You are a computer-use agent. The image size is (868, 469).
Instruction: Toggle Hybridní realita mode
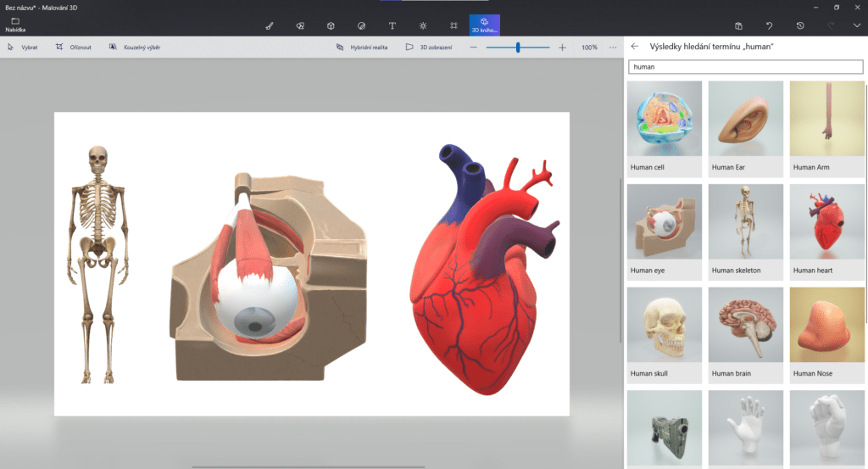coord(362,47)
